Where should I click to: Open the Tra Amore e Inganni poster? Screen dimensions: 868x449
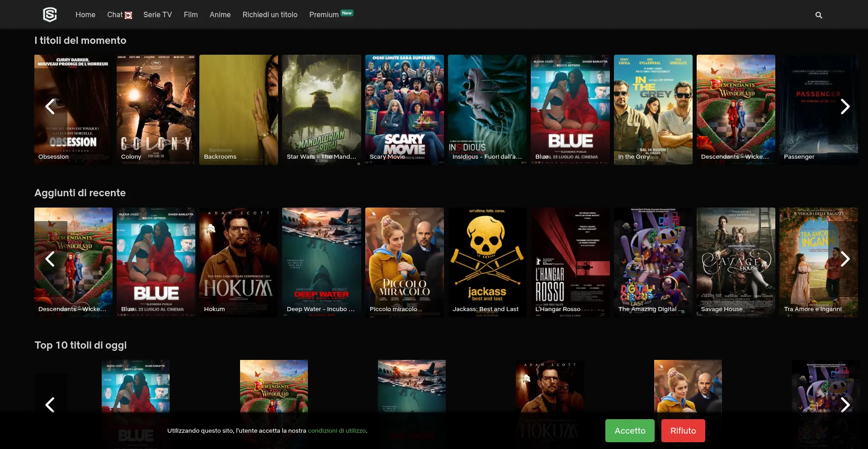(x=819, y=262)
